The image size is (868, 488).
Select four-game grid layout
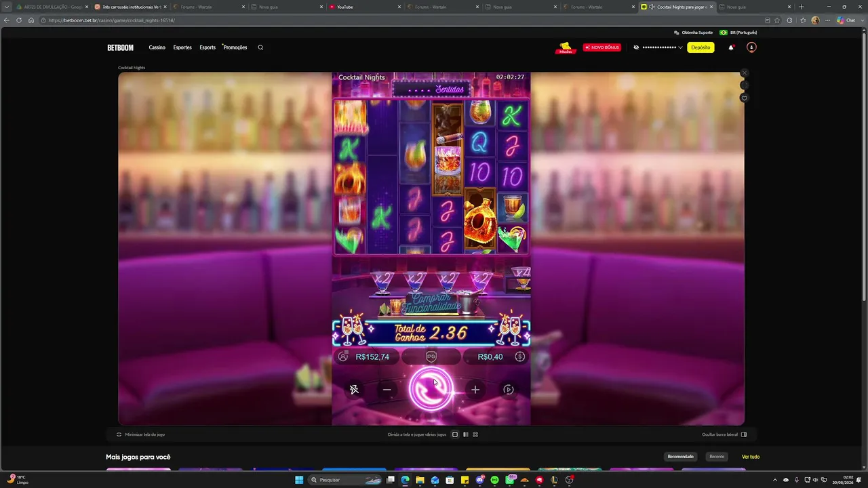pyautogui.click(x=475, y=434)
